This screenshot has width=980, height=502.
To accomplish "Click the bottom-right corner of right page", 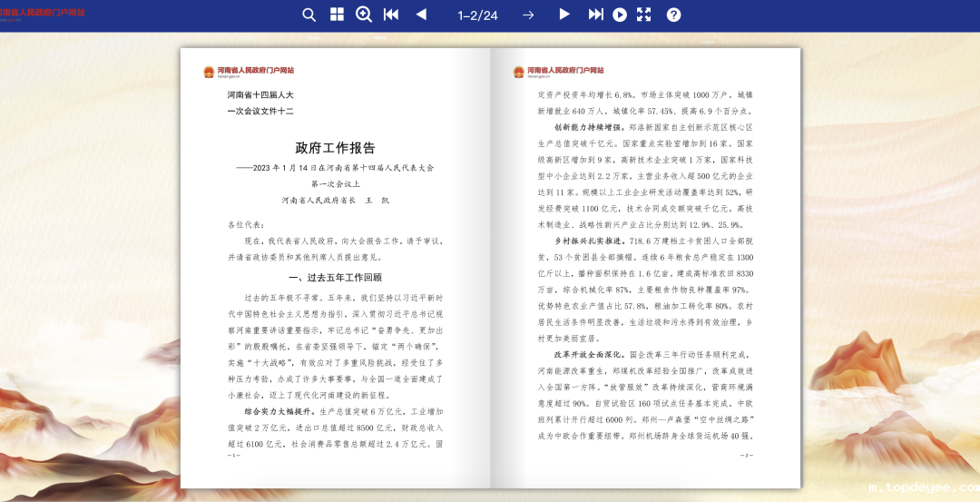I will tap(791, 478).
